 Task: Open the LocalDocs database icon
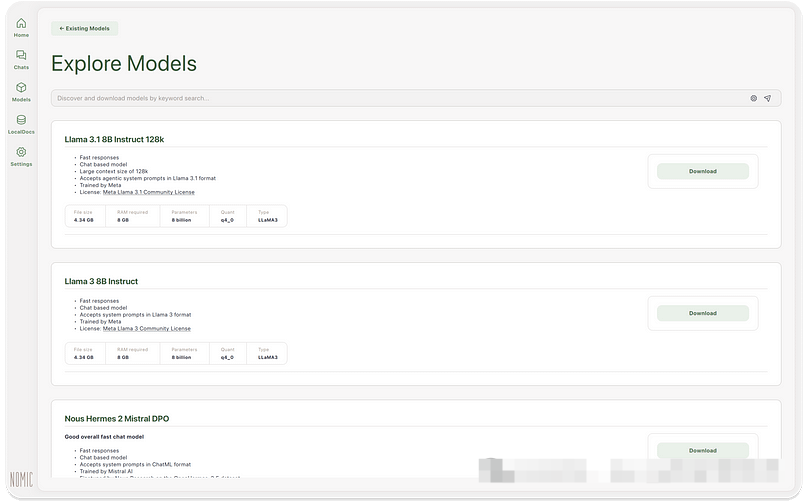[x=21, y=120]
